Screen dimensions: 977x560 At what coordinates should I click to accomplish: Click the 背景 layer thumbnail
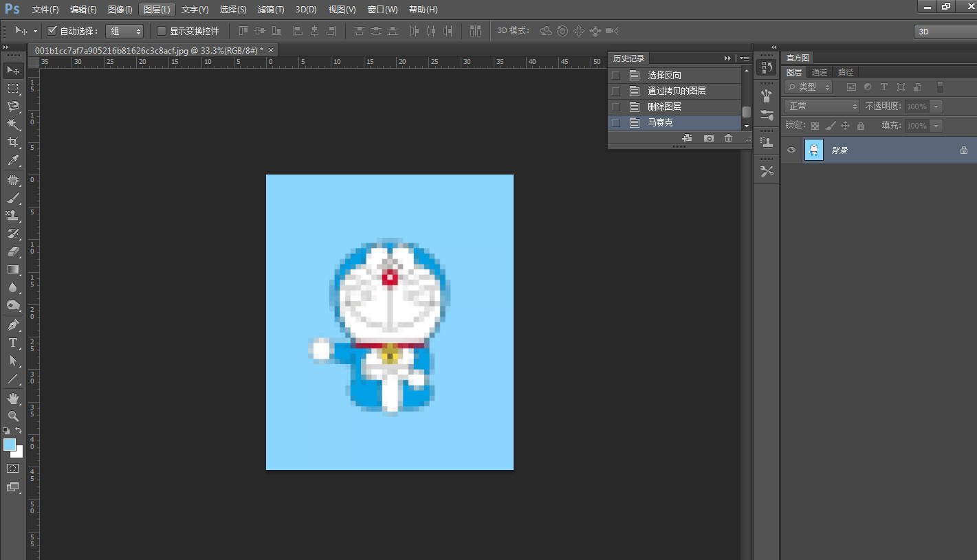pos(814,150)
